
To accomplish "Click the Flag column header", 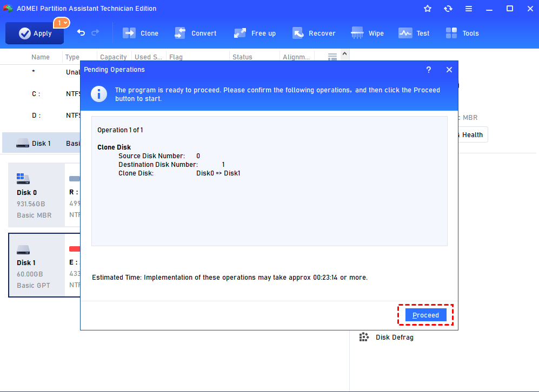I will click(x=176, y=57).
